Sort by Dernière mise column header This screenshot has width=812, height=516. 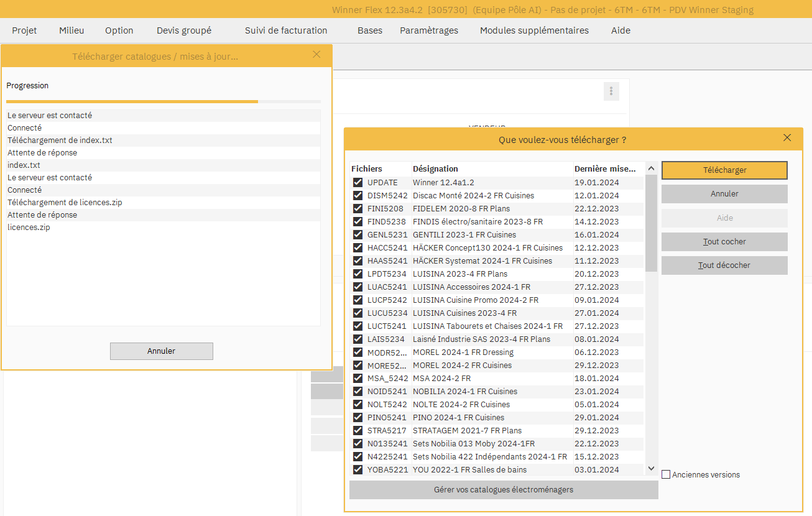[x=604, y=168]
